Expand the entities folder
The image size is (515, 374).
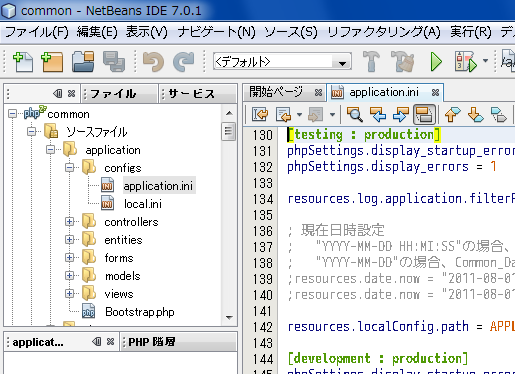click(70, 240)
